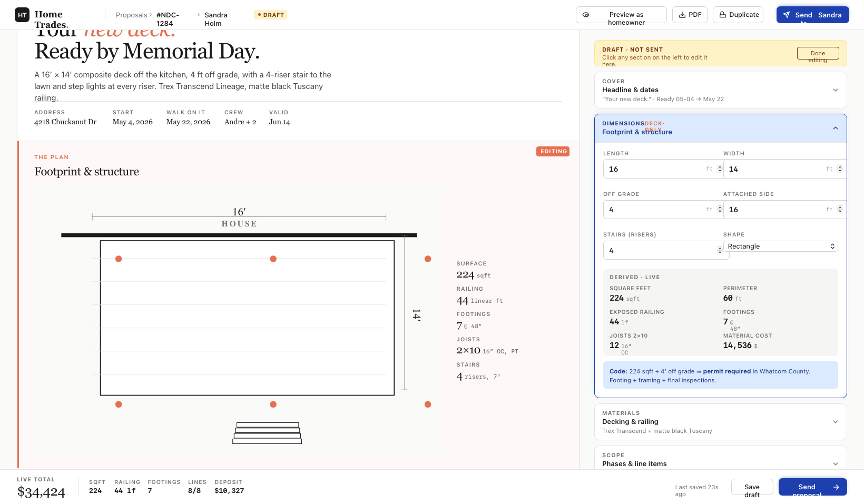Click the crew value Andre + 2
Image resolution: width=864 pixels, height=504 pixels.
[240, 122]
